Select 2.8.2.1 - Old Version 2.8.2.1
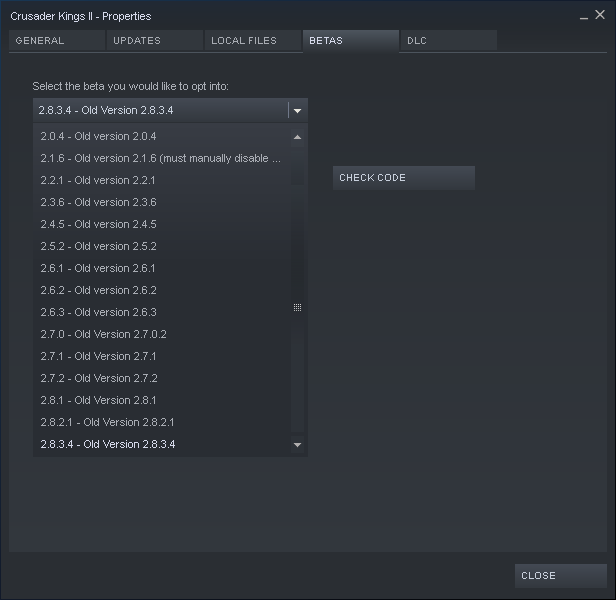 point(162,422)
